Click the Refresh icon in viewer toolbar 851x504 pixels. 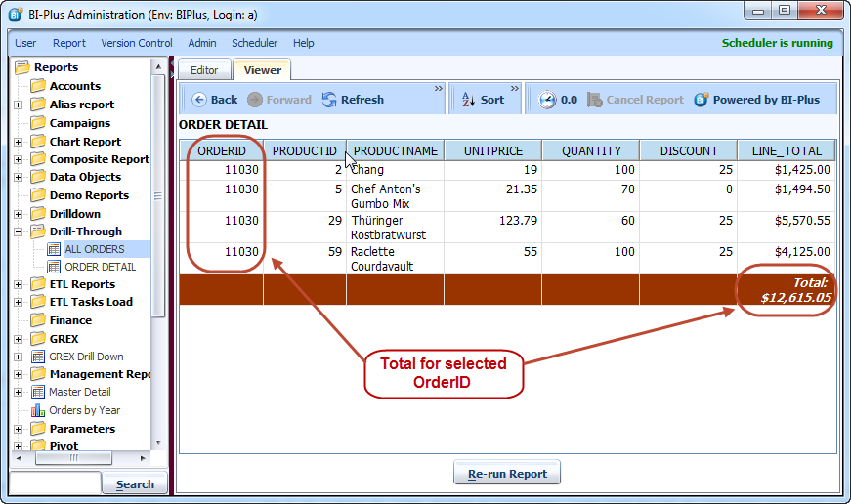tap(329, 100)
